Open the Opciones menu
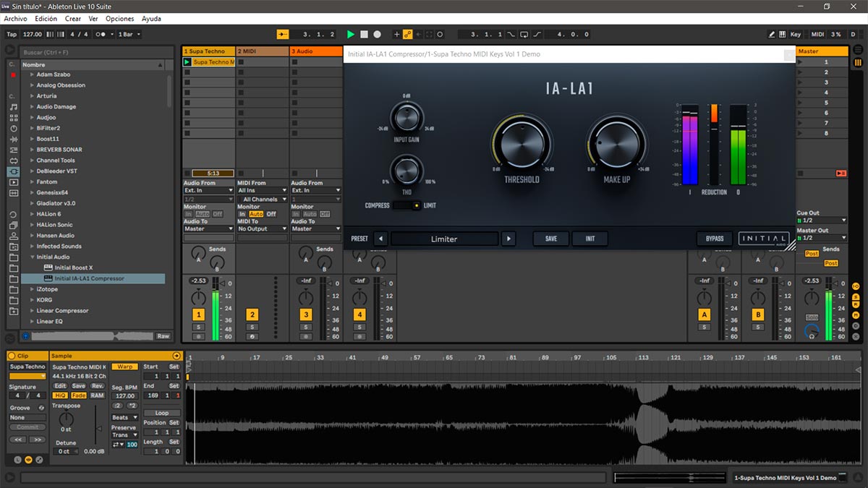This screenshot has width=868, height=488. tap(120, 19)
